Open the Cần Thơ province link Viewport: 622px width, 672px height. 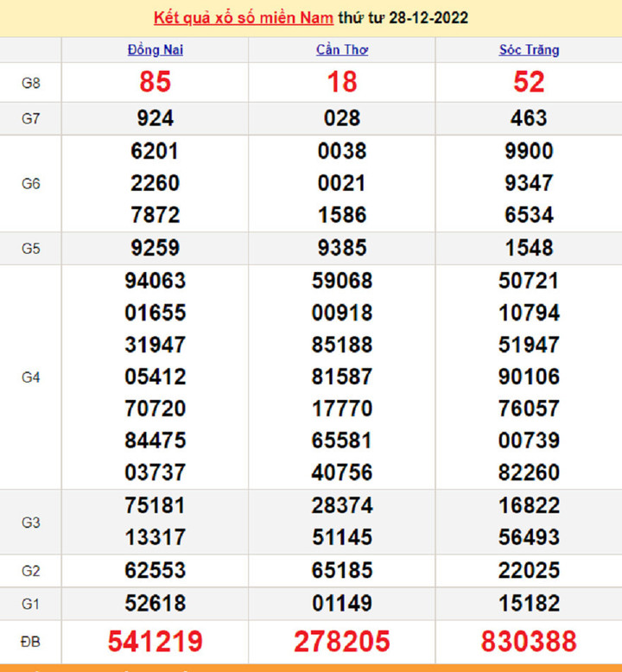tap(342, 50)
